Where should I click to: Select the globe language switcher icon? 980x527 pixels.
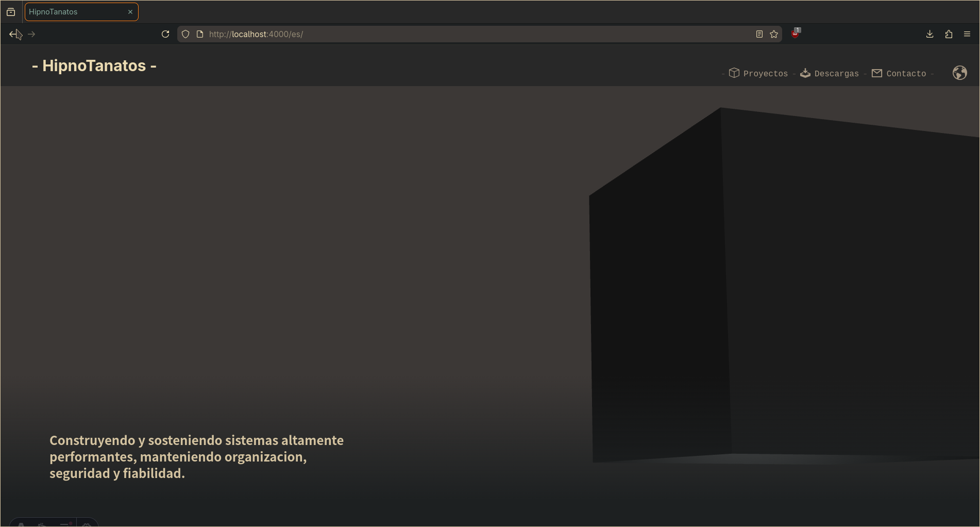[960, 73]
